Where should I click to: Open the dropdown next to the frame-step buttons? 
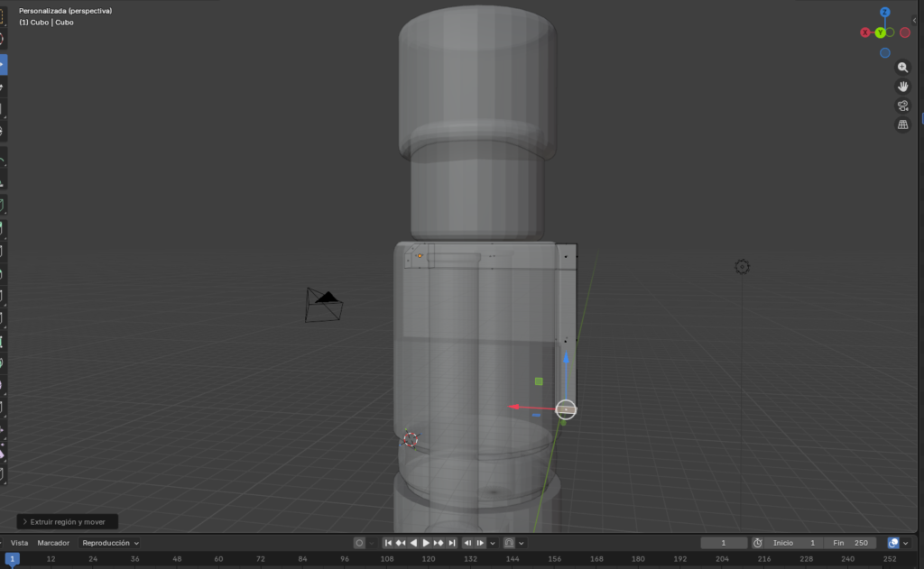point(493,542)
